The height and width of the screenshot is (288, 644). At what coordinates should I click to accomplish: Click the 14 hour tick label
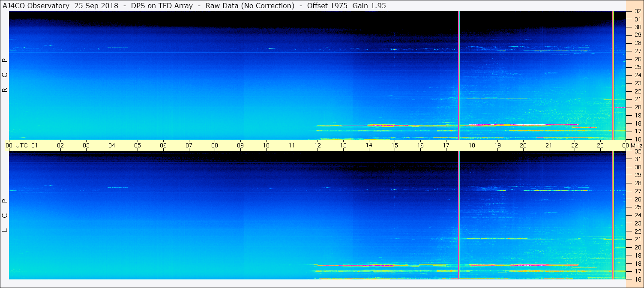(x=369, y=145)
